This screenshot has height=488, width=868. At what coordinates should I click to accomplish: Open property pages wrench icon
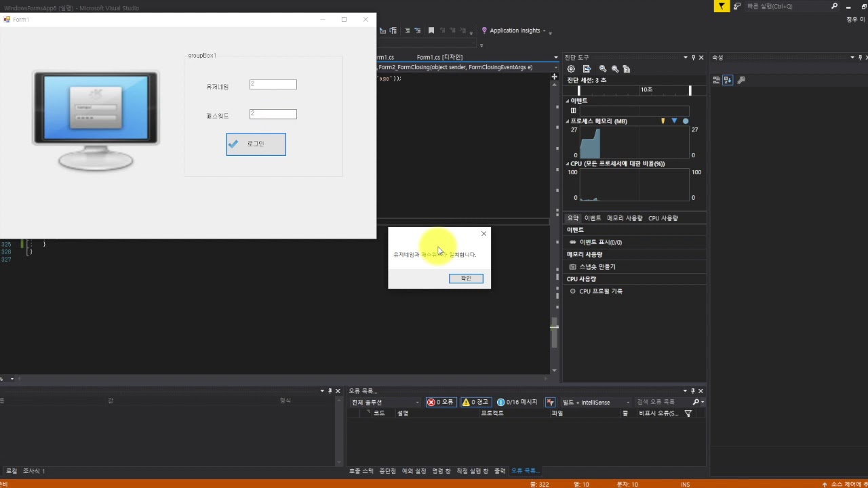point(741,80)
